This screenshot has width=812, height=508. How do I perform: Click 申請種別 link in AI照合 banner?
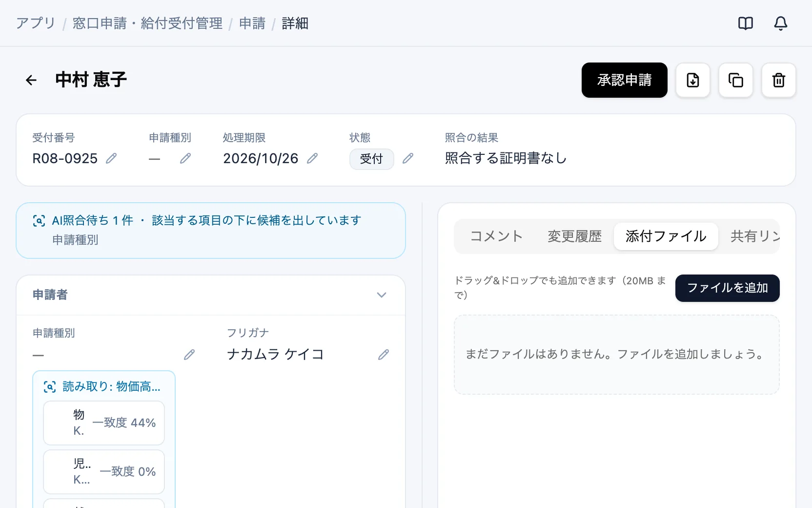click(x=75, y=240)
